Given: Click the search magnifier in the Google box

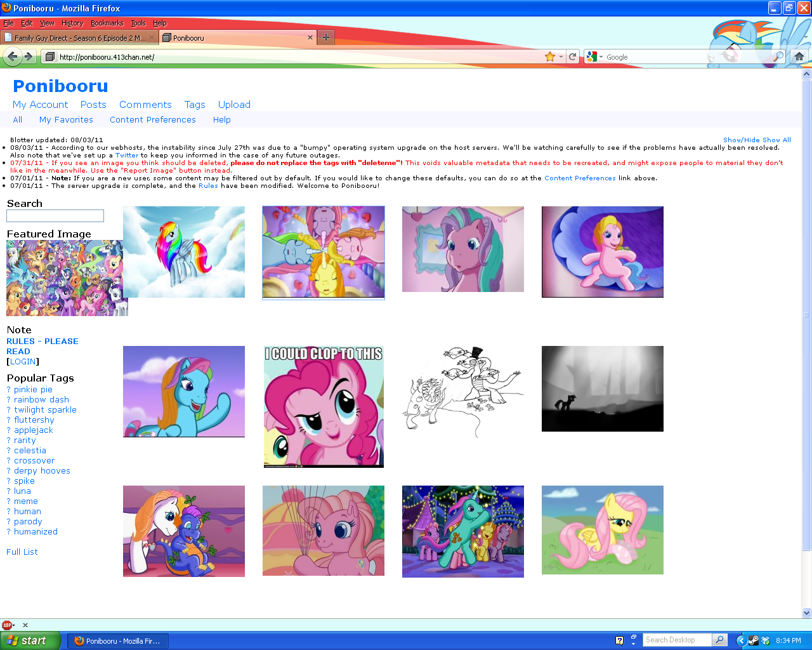Looking at the screenshot, I should click(778, 56).
